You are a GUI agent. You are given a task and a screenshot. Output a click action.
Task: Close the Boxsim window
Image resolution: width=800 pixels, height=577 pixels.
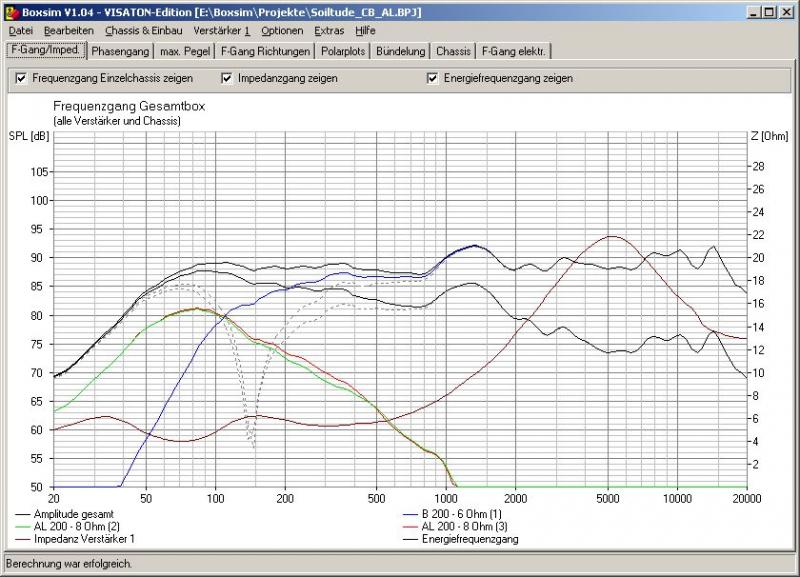click(786, 11)
